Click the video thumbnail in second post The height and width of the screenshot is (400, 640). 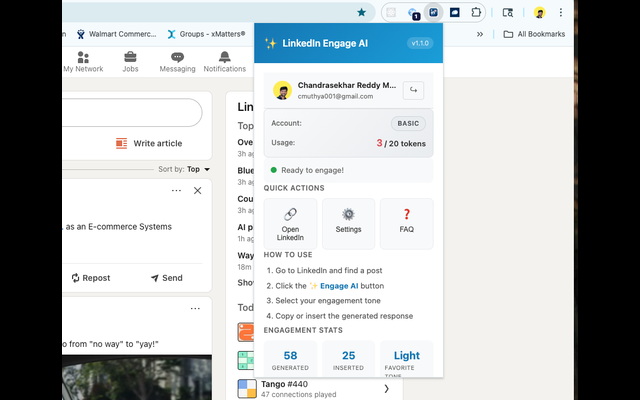click(137, 378)
